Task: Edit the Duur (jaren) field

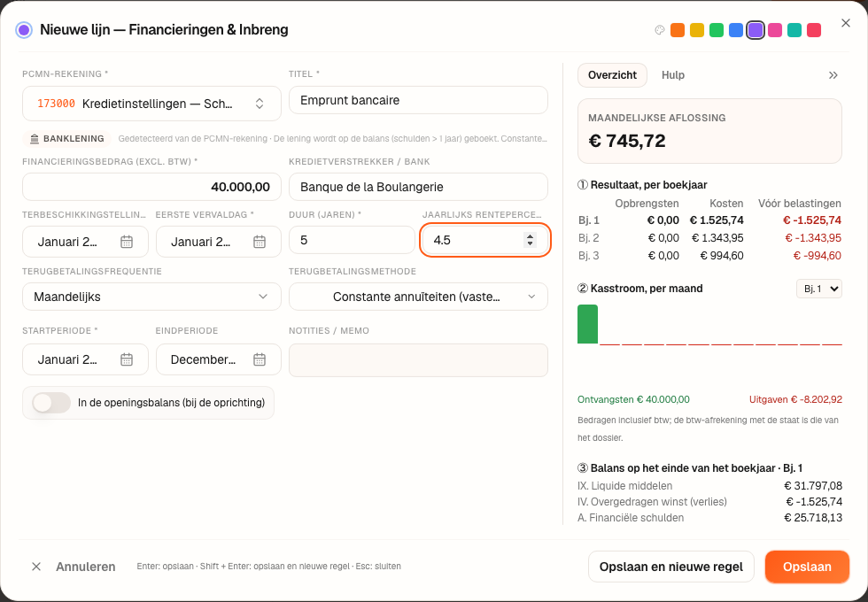Action: tap(352, 240)
